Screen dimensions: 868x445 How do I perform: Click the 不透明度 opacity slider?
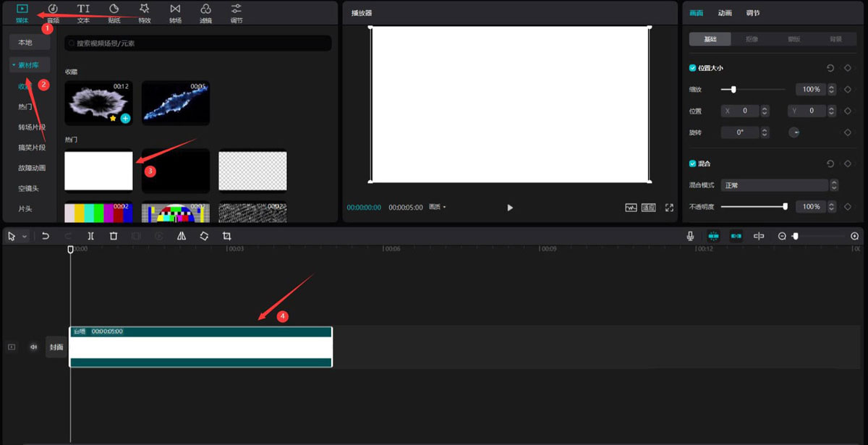pos(753,207)
